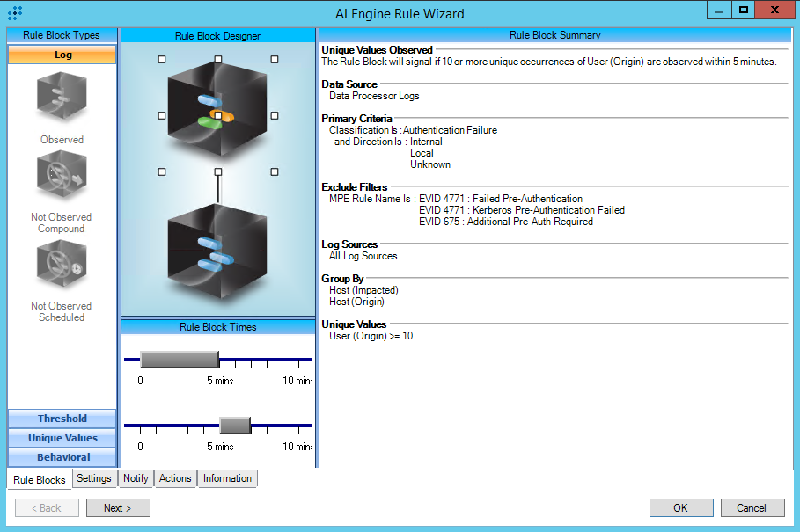This screenshot has width=800, height=532.
Task: Expand the Log rule block types section
Action: pyautogui.click(x=62, y=55)
